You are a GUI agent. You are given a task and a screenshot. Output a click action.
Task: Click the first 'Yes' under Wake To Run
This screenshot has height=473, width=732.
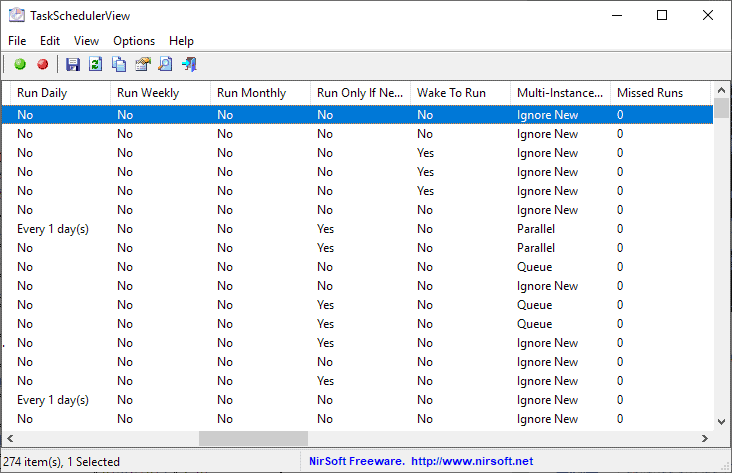[x=425, y=153]
